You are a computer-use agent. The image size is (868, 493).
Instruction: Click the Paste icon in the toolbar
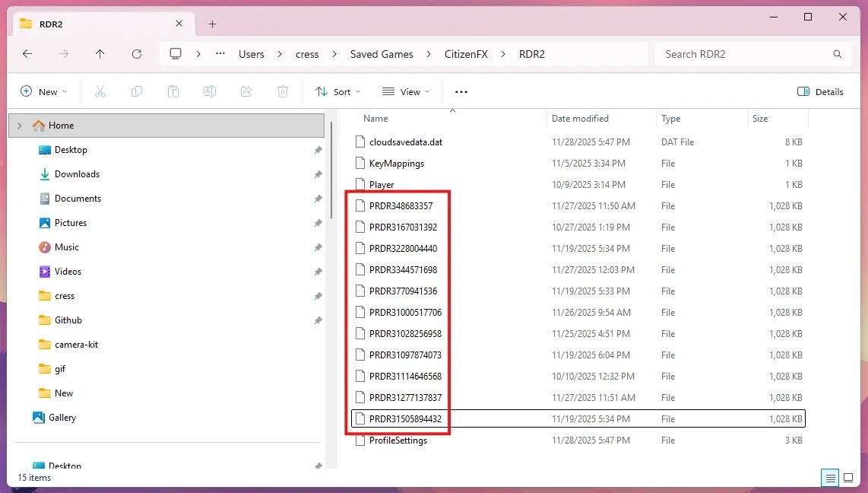click(173, 91)
